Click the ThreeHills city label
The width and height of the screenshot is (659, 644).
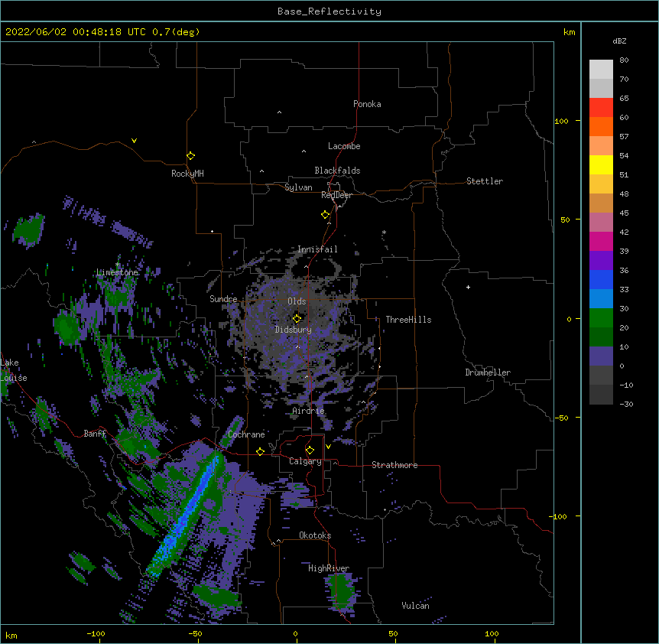(408, 320)
